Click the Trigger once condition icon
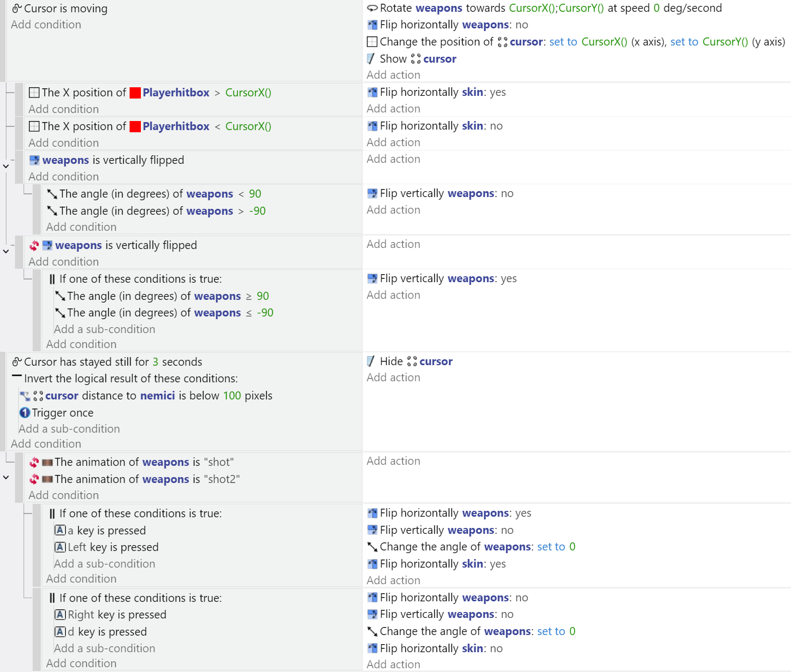The image size is (791, 672). click(25, 413)
